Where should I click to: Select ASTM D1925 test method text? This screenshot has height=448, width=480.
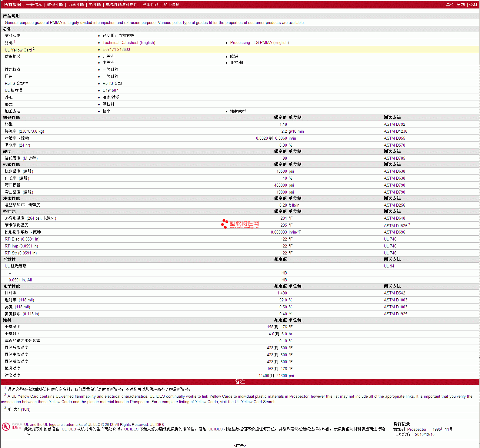[x=395, y=314]
